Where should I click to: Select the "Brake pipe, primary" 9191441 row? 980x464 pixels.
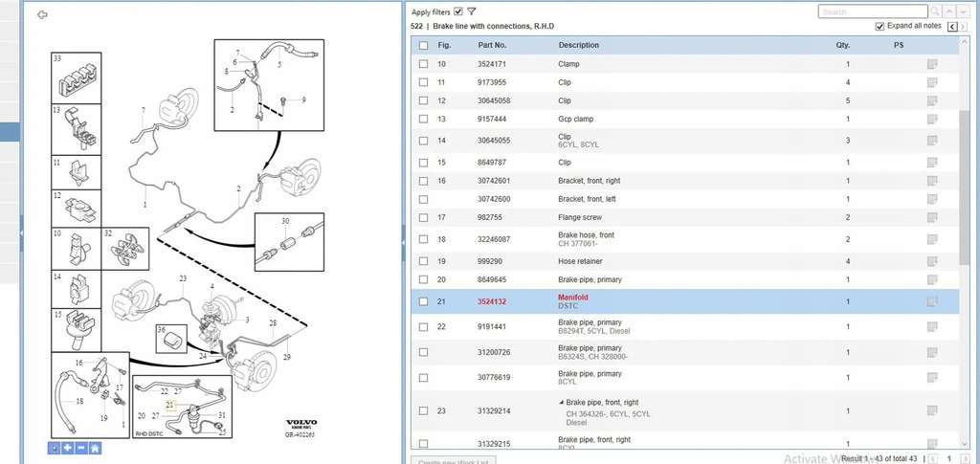click(685, 326)
